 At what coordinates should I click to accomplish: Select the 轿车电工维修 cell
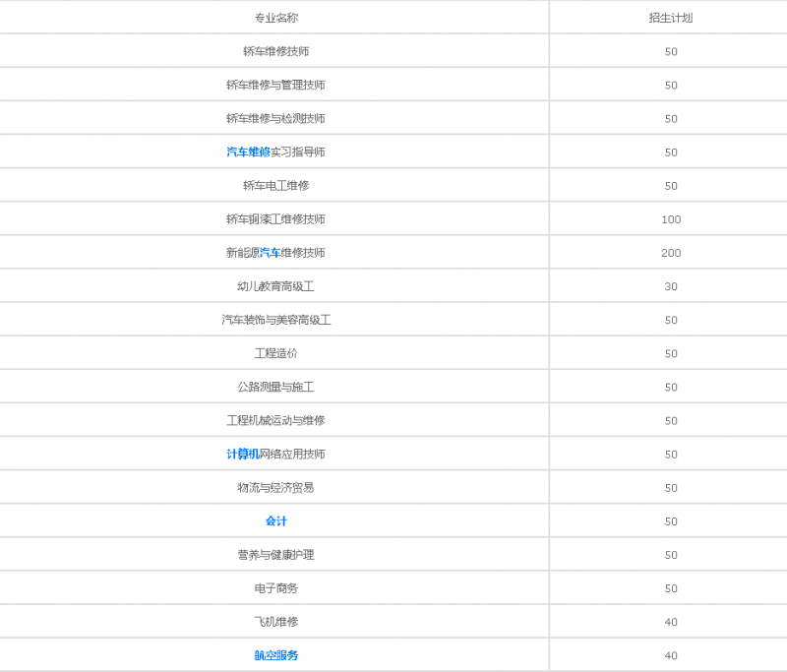pos(275,185)
